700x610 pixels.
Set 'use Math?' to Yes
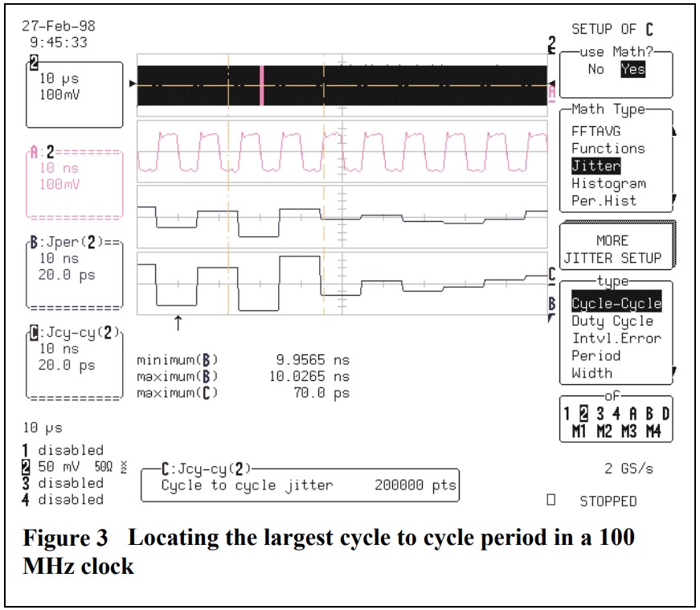pyautogui.click(x=632, y=70)
